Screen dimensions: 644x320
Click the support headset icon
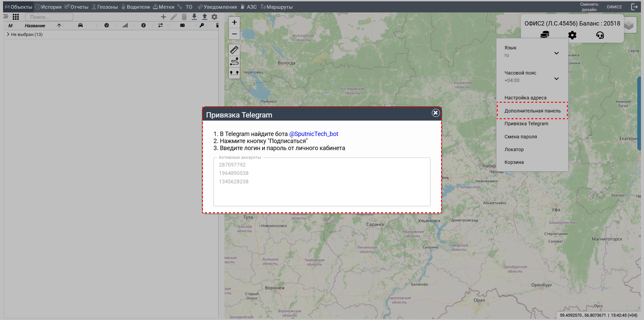[x=600, y=35]
